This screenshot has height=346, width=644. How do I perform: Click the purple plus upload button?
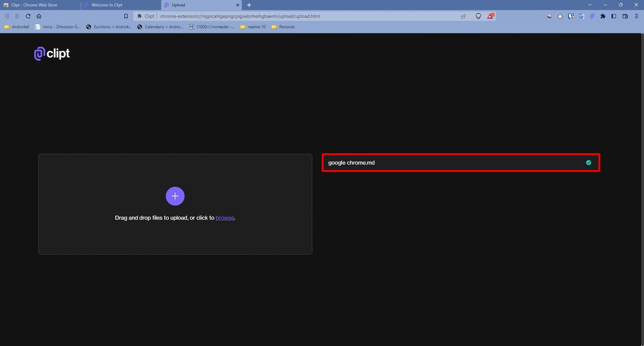coord(175,196)
